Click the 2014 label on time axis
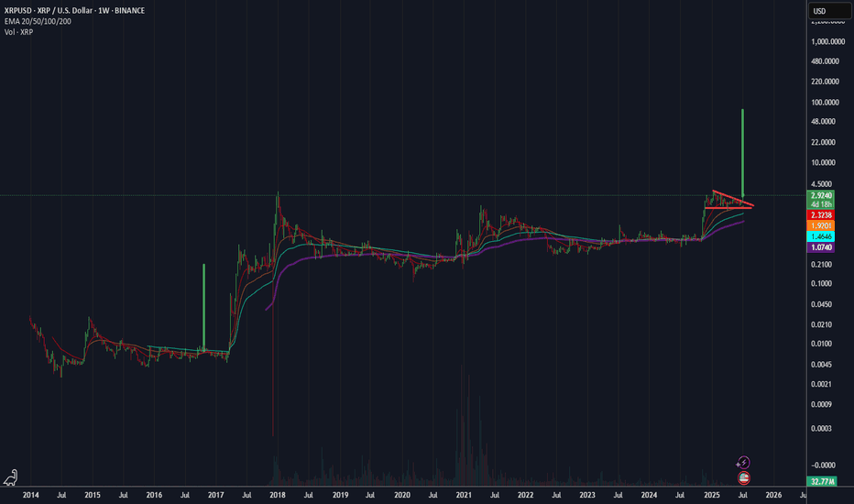 click(x=30, y=495)
